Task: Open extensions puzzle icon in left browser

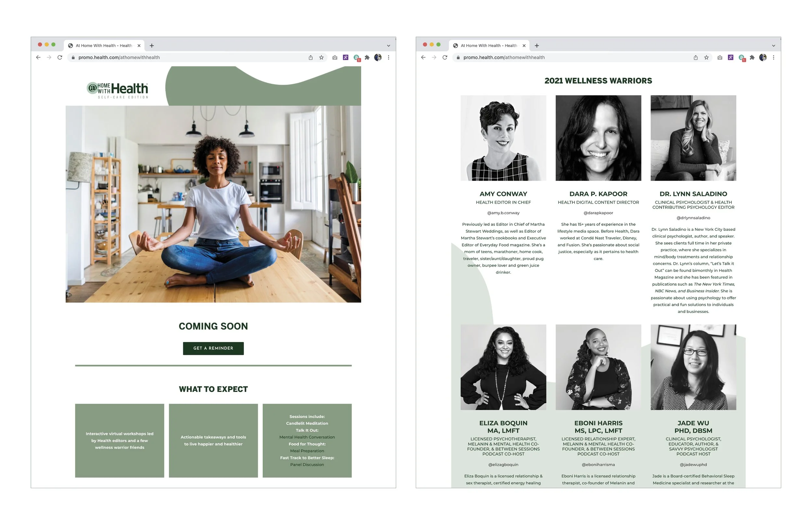Action: [367, 57]
